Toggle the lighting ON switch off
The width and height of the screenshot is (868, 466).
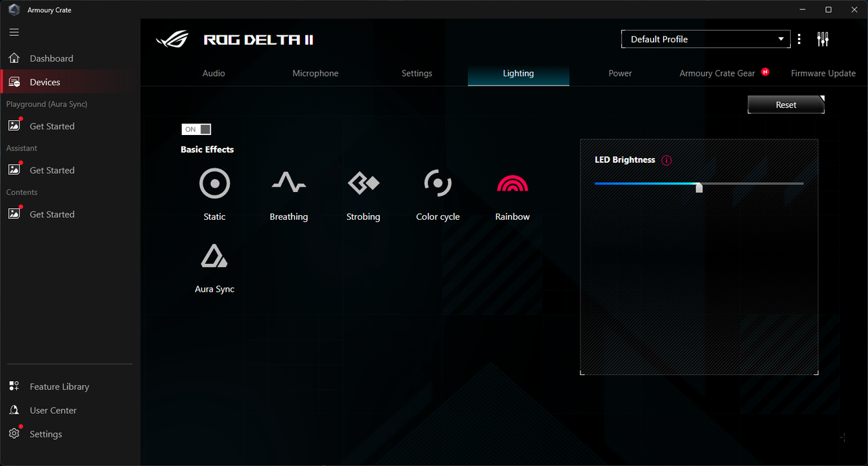click(197, 130)
